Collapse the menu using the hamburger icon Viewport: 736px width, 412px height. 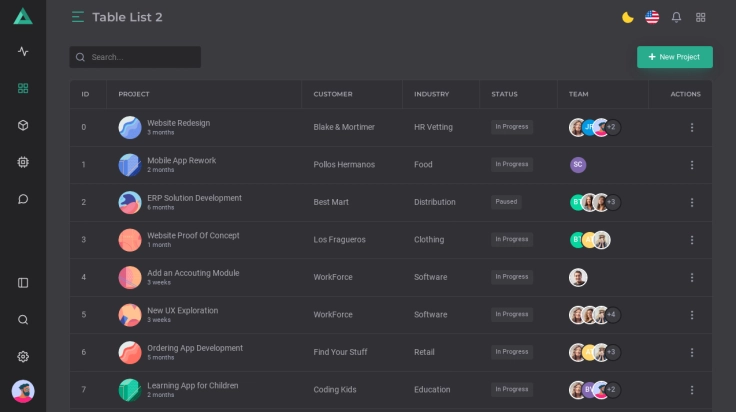point(78,17)
